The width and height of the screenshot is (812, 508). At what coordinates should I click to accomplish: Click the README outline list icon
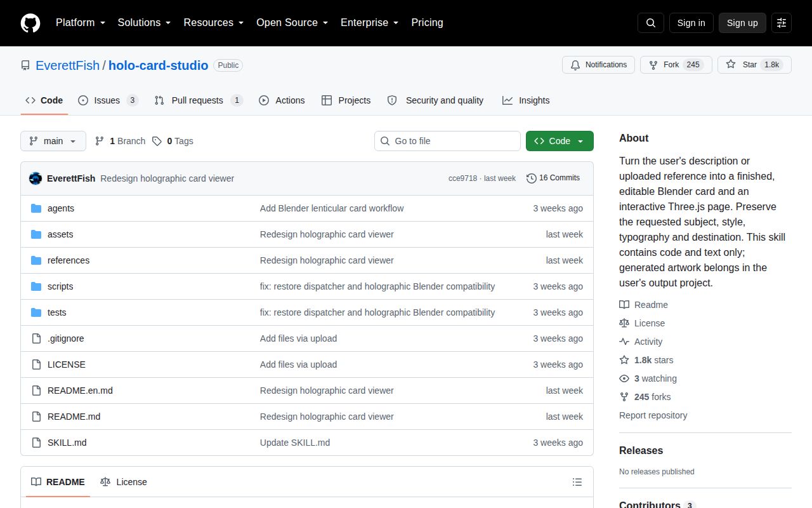pos(577,482)
